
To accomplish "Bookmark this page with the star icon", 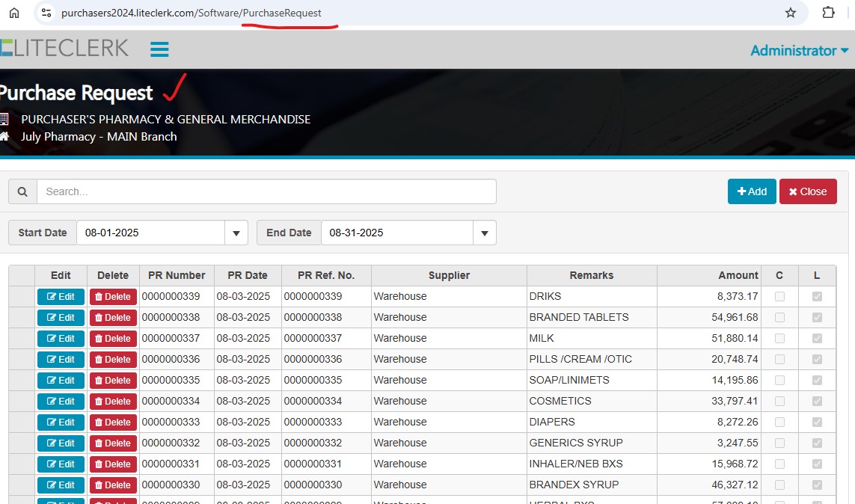I will (790, 13).
